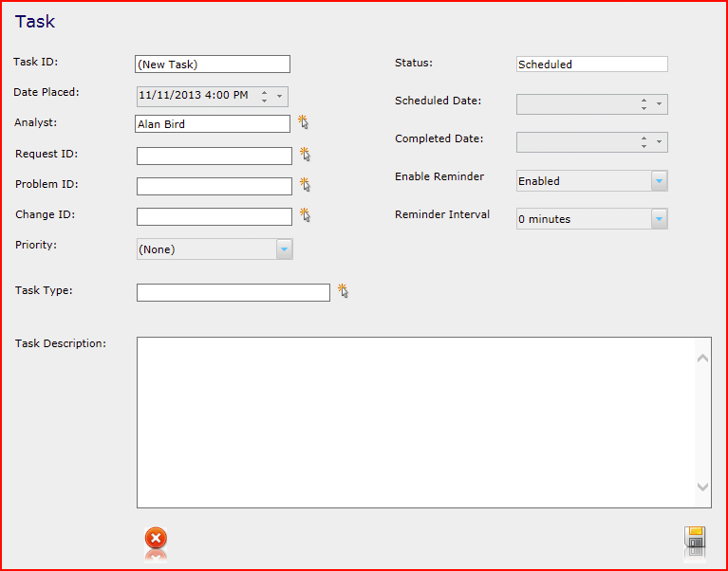Save the task with floppy disk icon
This screenshot has width=728, height=571.
click(x=695, y=538)
